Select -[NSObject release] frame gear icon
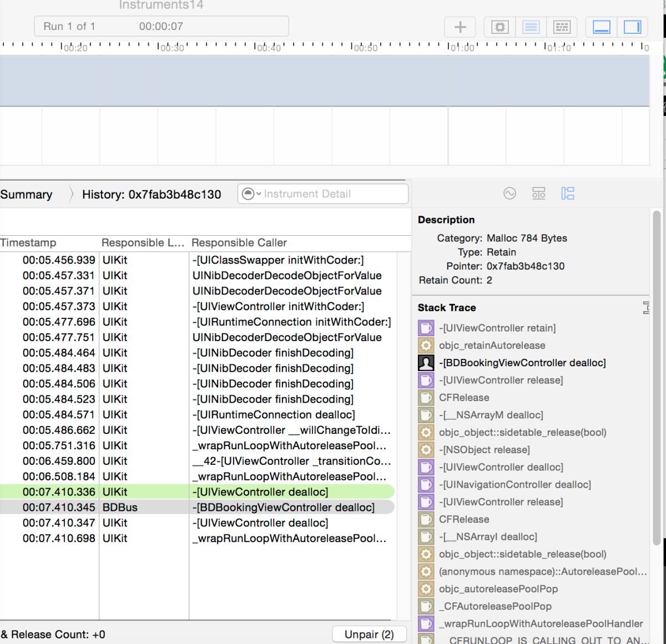The width and height of the screenshot is (666, 644). 426,449
